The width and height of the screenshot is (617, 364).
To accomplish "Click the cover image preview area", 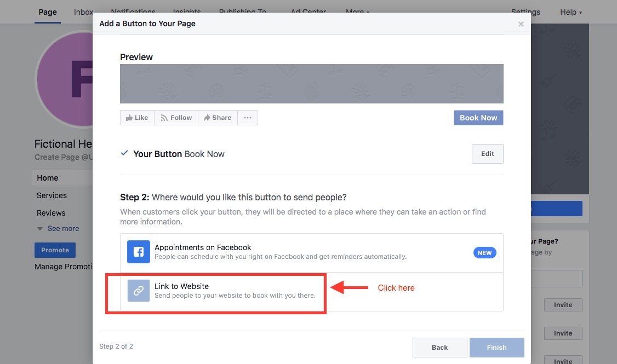I will point(312,84).
